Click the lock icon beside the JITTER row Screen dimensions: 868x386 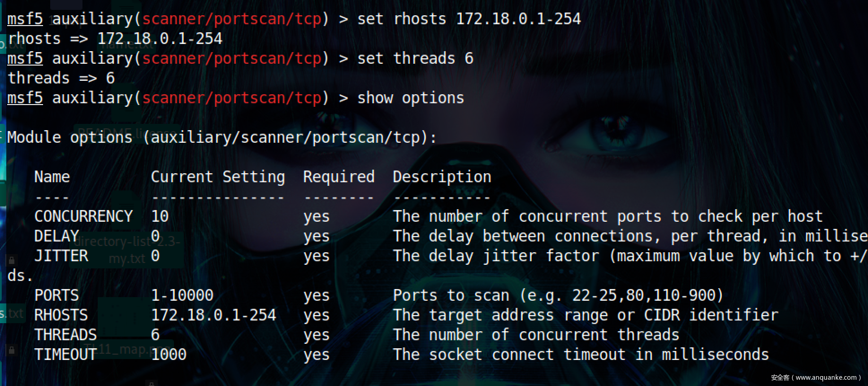coord(12,260)
